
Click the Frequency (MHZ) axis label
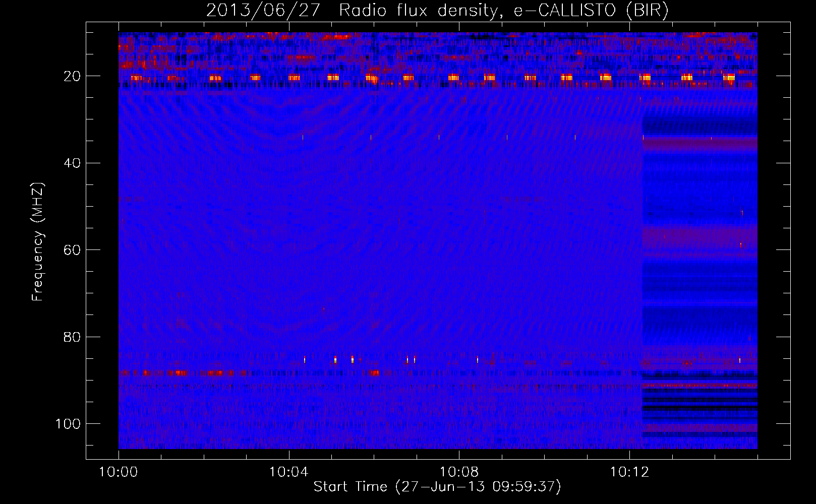38,242
